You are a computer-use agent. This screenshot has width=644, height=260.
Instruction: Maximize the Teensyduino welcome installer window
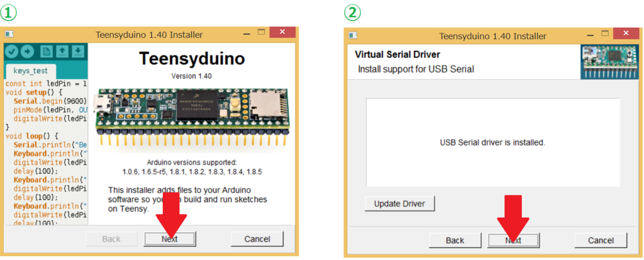tap(261, 33)
